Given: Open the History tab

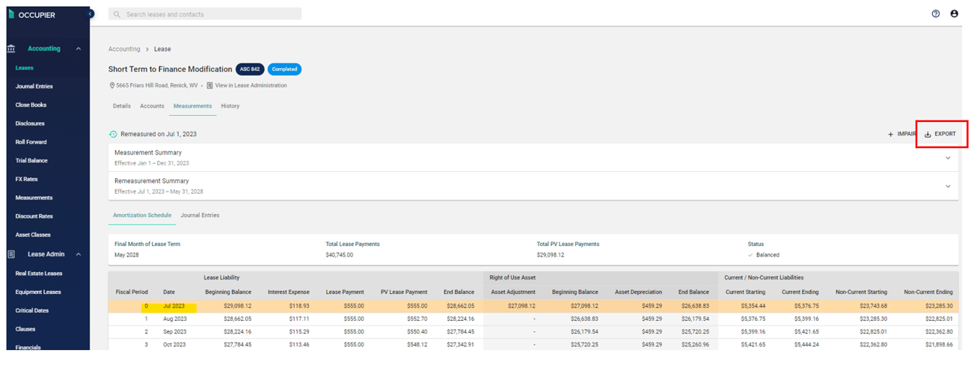Looking at the screenshot, I should (x=230, y=106).
